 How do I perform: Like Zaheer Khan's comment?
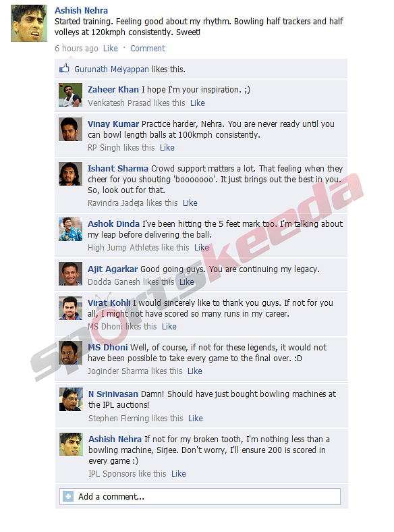[198, 103]
